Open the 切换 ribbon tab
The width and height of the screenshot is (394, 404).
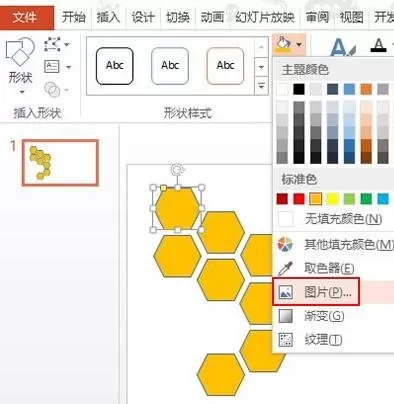178,17
